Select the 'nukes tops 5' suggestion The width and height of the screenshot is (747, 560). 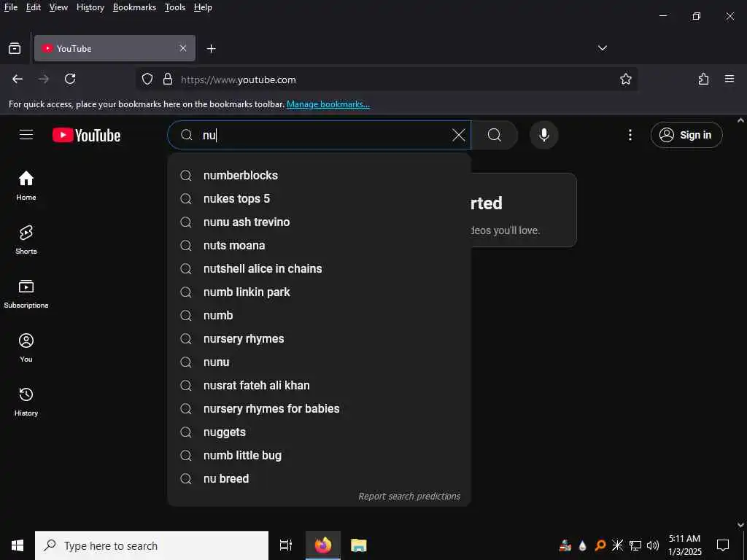tap(320, 198)
